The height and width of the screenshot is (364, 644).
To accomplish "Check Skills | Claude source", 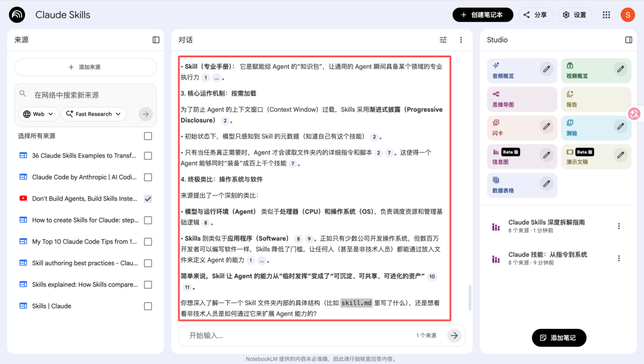I will [x=148, y=306].
